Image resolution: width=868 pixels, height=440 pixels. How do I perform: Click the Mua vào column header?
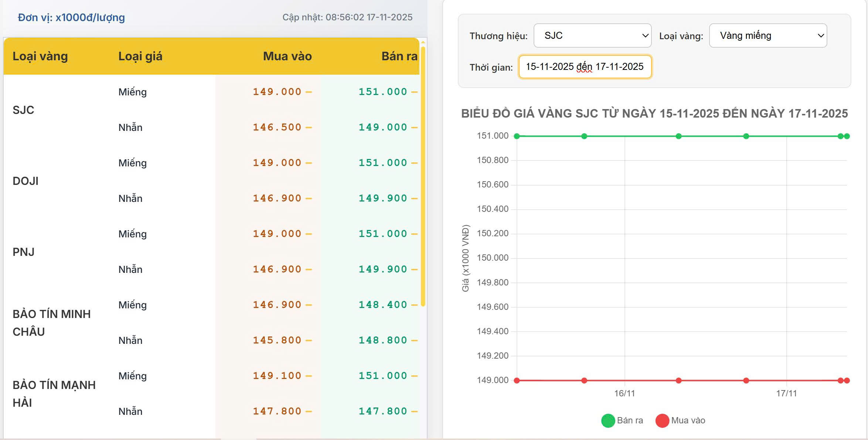coord(287,56)
